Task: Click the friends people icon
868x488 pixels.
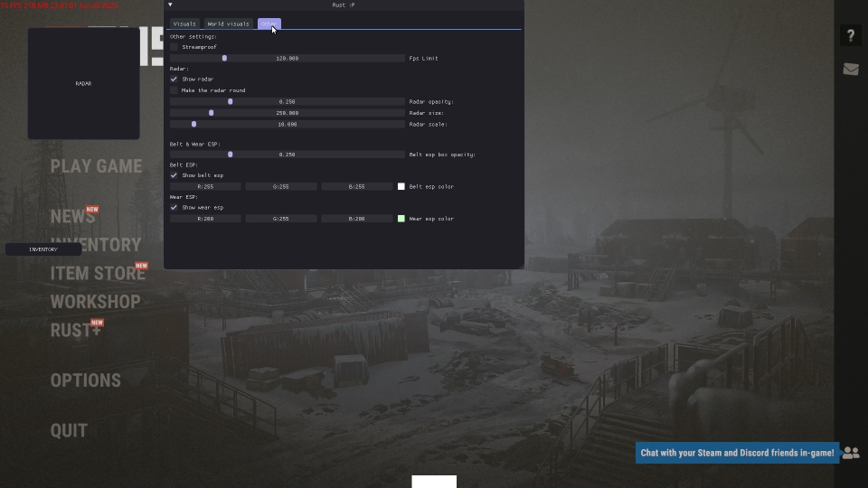Action: (x=851, y=453)
